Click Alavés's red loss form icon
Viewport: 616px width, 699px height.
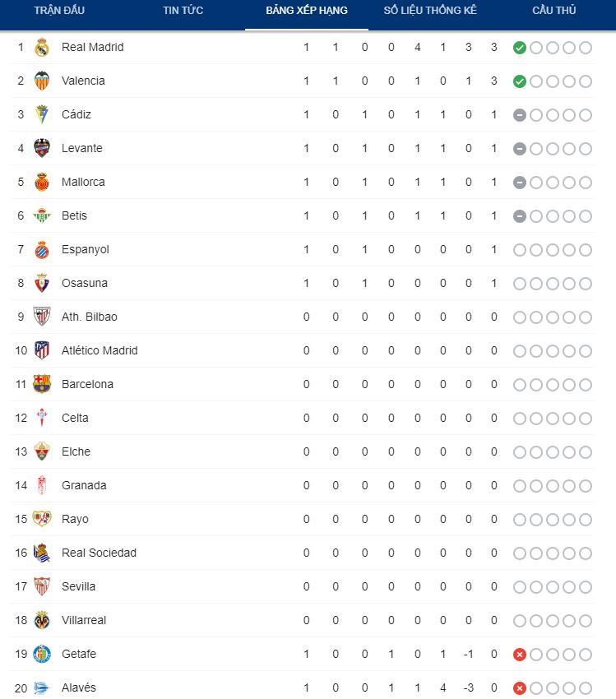point(520,688)
